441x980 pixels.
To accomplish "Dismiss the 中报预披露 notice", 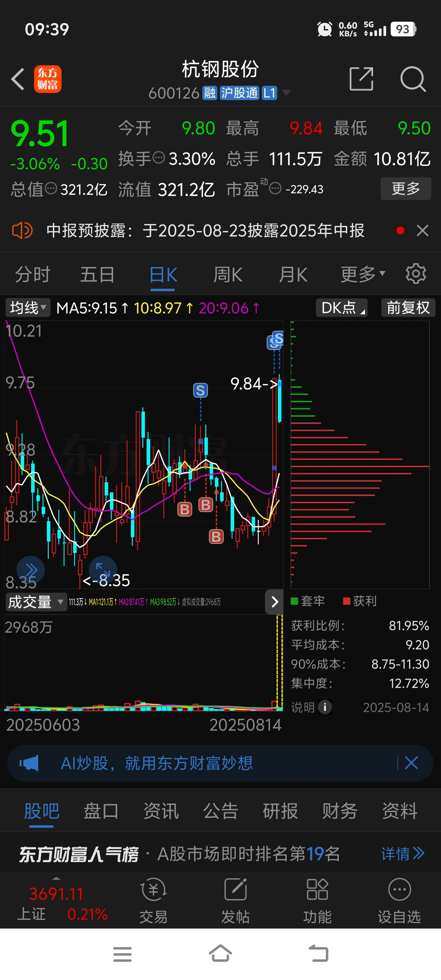I will pyautogui.click(x=422, y=231).
